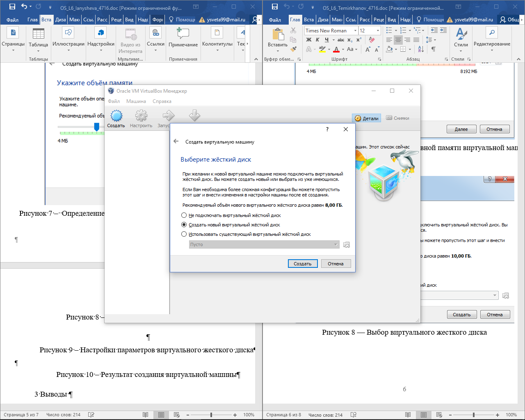Click the browse virtual disk folder icon
Screen dimensions: 525x420
click(347, 244)
